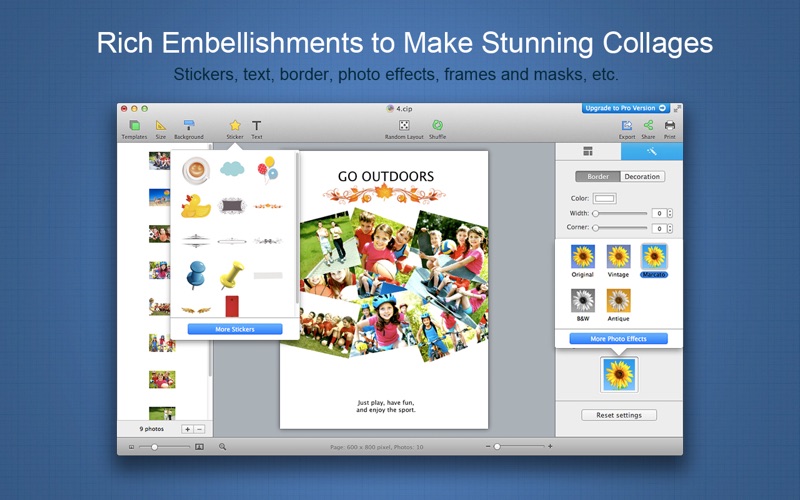Viewport: 800px width, 500px height.
Task: Insert the red tag sticker
Action: point(232,306)
